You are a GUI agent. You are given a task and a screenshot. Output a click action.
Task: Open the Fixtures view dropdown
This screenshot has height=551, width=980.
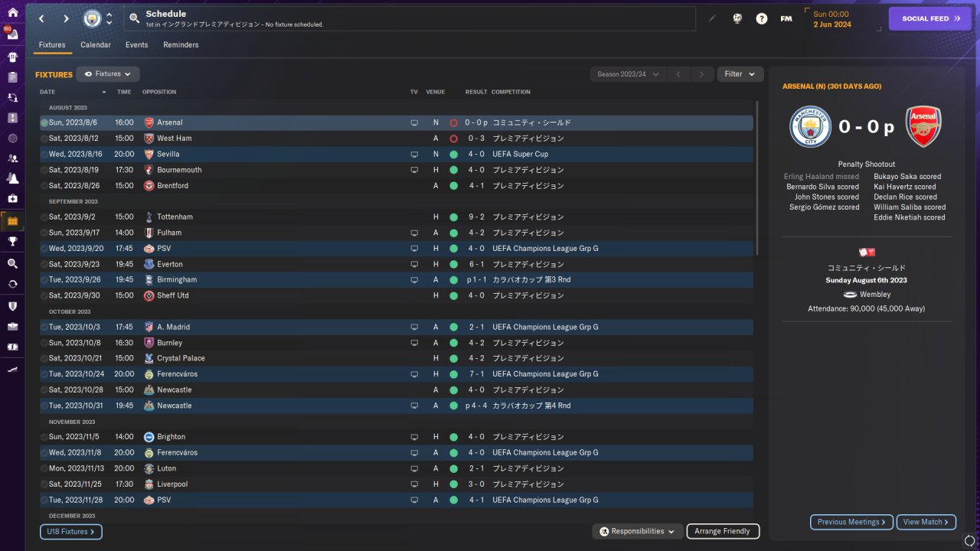(108, 74)
